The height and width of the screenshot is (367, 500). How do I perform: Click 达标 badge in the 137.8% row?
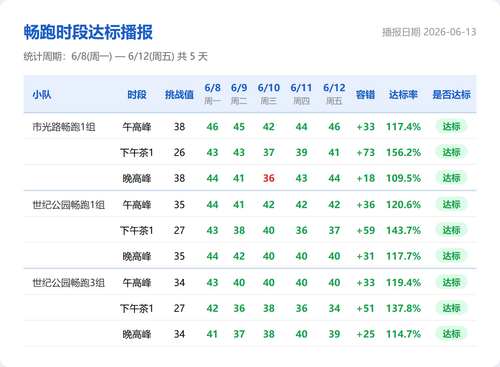pos(451,308)
